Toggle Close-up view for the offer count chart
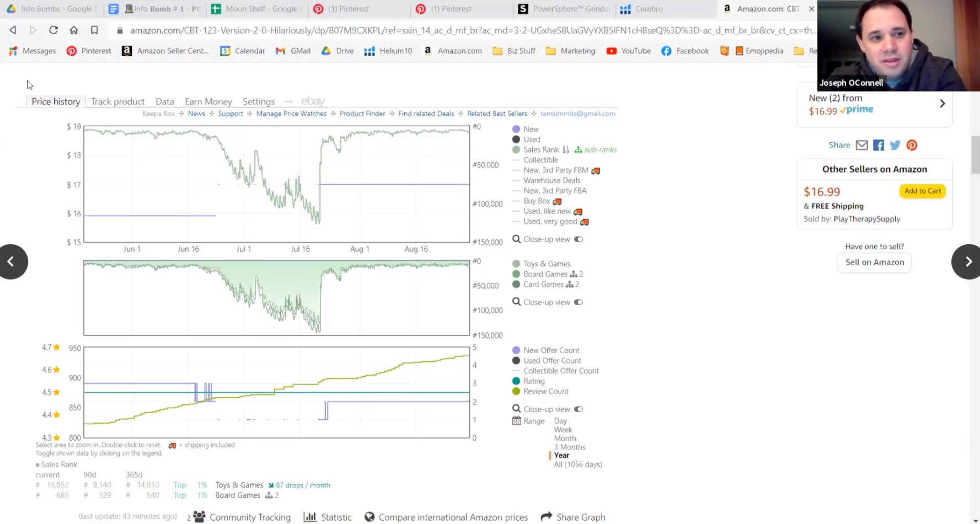Viewport: 980px width, 524px height. tap(579, 409)
